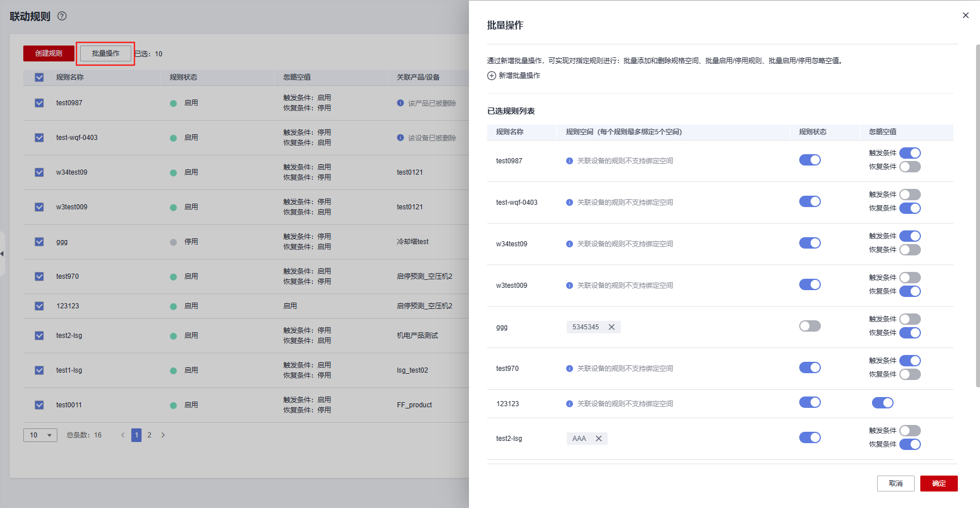Click the 确定 button
This screenshot has height=508, width=980.
pos(939,484)
